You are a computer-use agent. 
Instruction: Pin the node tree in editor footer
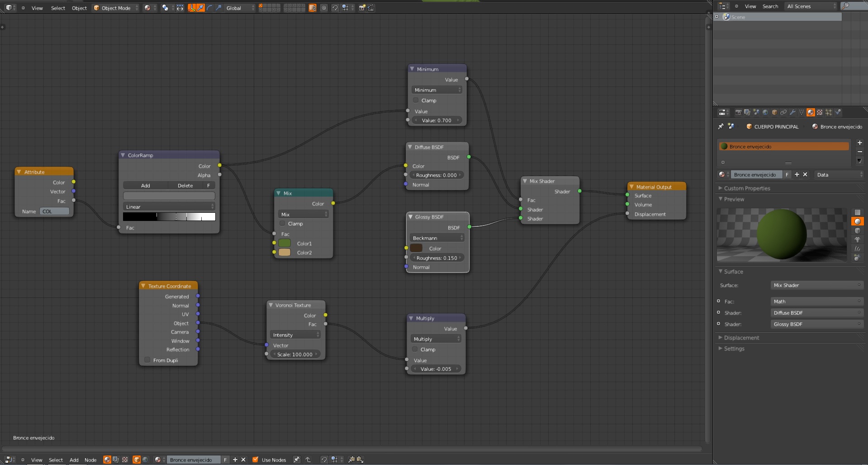click(296, 460)
